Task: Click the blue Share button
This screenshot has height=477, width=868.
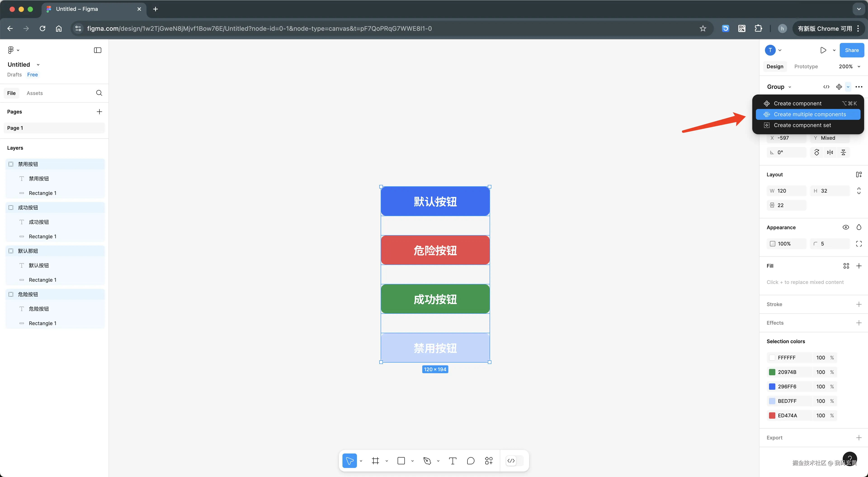Action: [851, 50]
